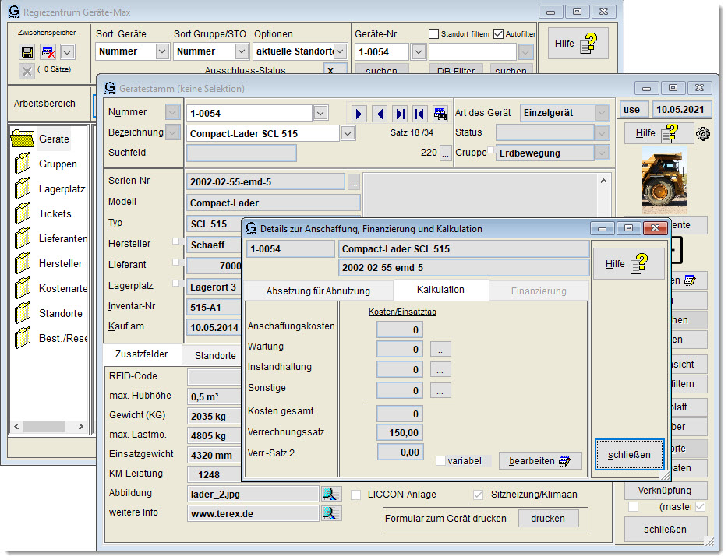Jump to last record in Gerätestamm
This screenshot has width=728, height=560.
(400, 114)
